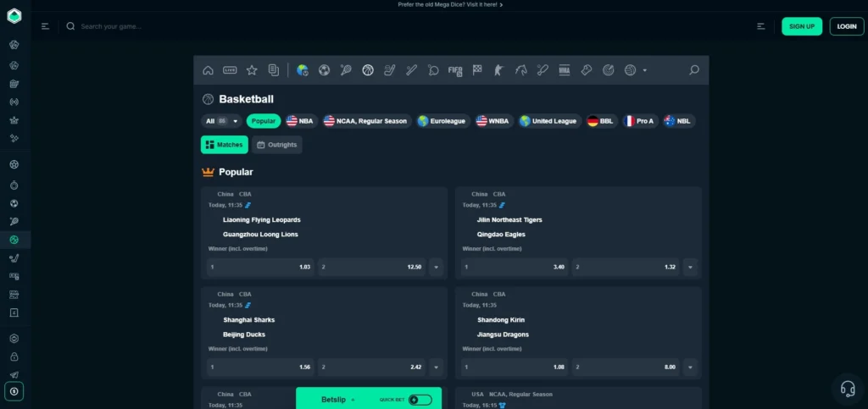
Task: Open the Mega Dice logo home
Action: [x=14, y=16]
